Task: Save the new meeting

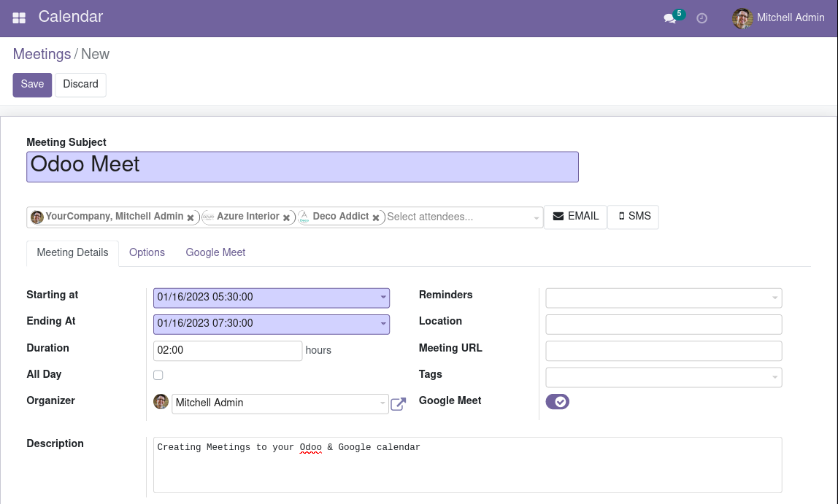Action: click(x=32, y=85)
